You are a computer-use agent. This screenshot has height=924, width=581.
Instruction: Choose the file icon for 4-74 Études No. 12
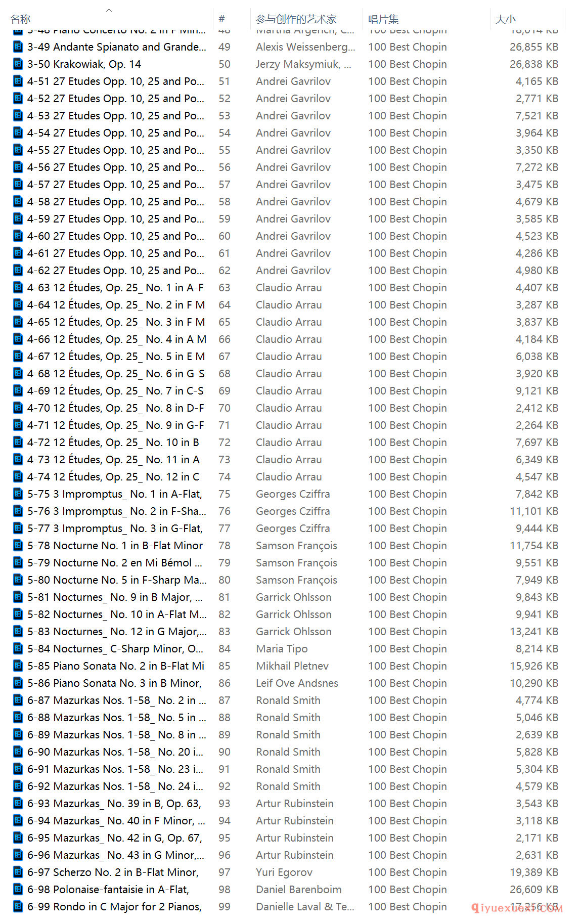click(18, 477)
